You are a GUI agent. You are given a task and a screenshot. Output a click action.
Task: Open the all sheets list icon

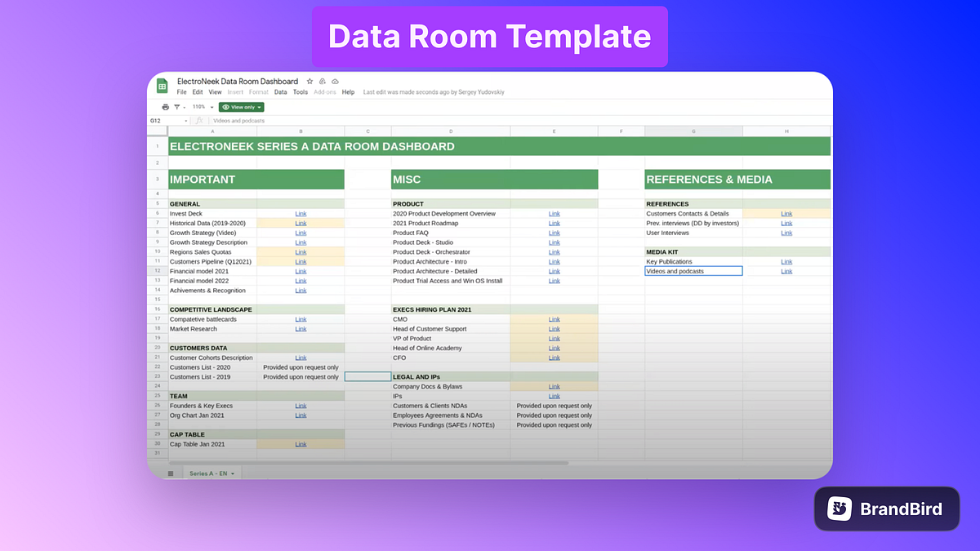171,473
